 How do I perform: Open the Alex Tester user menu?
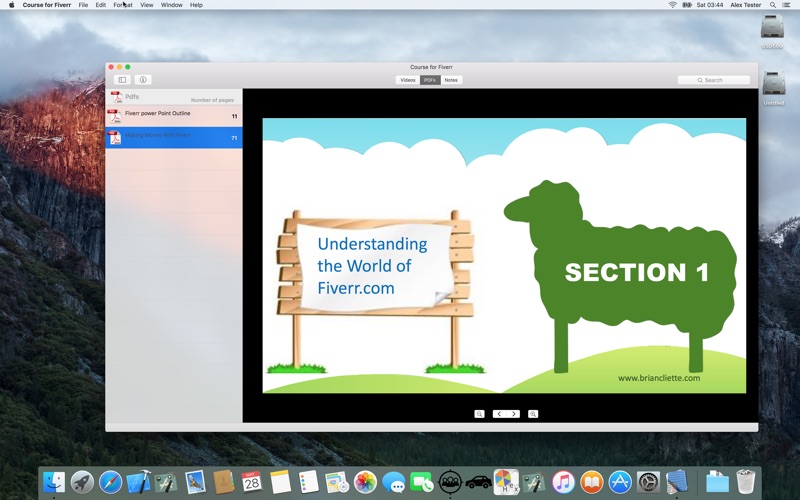[745, 5]
